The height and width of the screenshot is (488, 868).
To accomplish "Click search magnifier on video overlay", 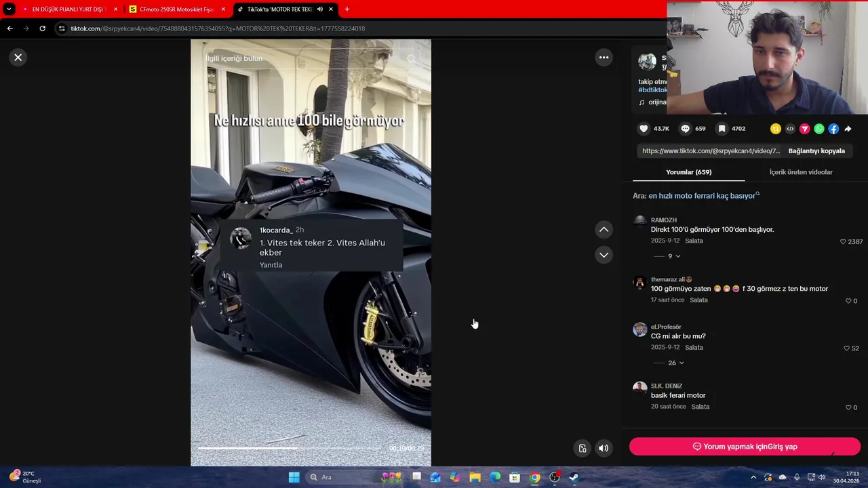I will tap(412, 59).
